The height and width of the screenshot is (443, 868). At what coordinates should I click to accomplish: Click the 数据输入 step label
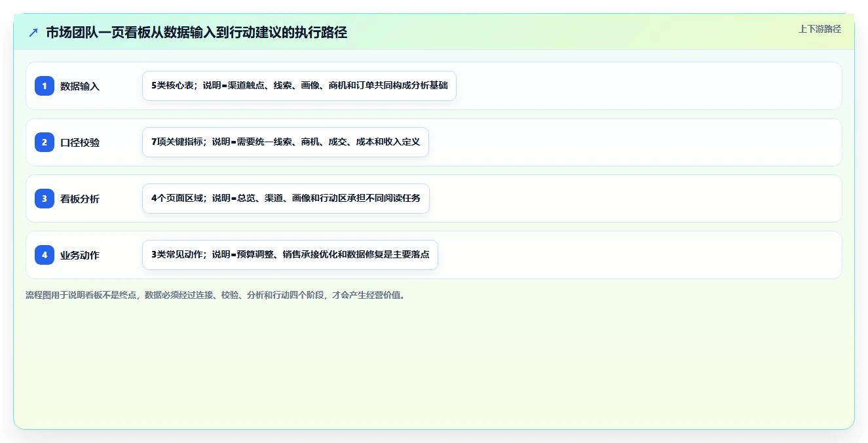(x=80, y=86)
